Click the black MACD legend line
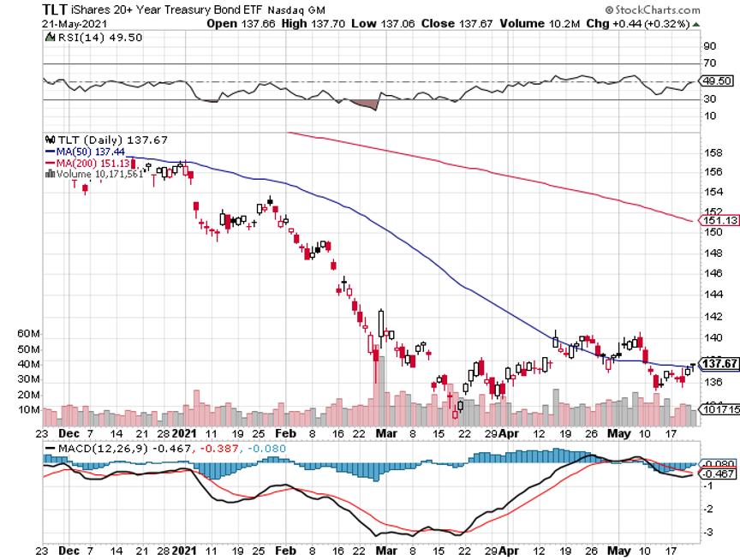Image resolution: width=740 pixels, height=560 pixels. pos(50,448)
